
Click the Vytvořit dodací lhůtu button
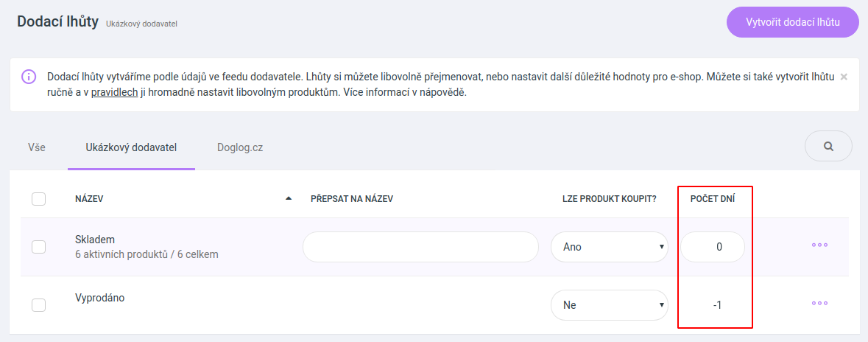coord(793,22)
